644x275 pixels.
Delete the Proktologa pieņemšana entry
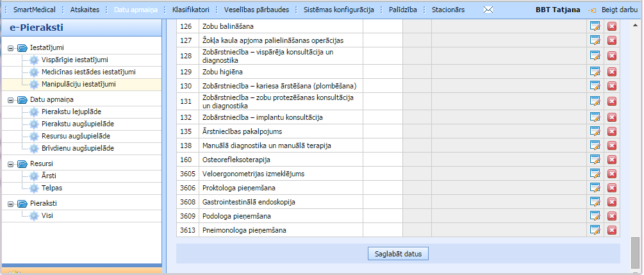(x=612, y=188)
